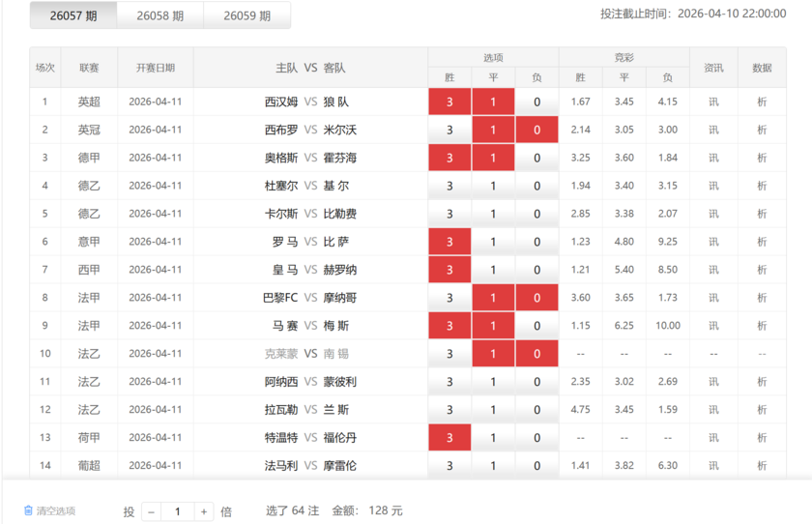Click draw odds 5.40 for 皇马 VS 赫罗纳
Image resolution: width=812 pixels, height=524 pixels.
coord(624,269)
